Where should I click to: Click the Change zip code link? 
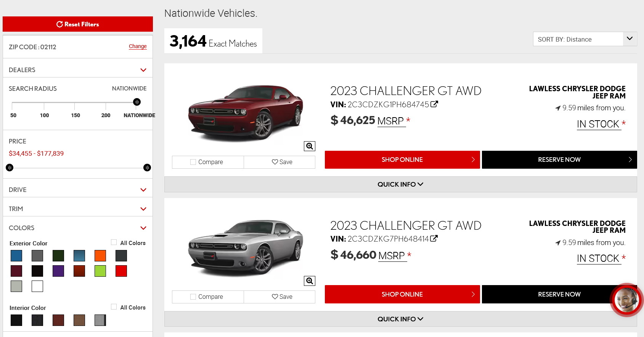pyautogui.click(x=138, y=46)
